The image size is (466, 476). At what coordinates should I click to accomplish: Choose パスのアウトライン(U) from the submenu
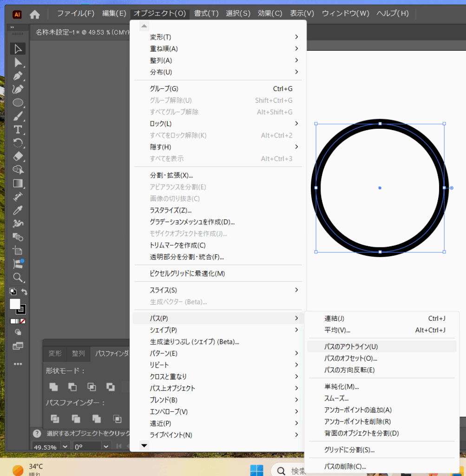[x=351, y=346]
